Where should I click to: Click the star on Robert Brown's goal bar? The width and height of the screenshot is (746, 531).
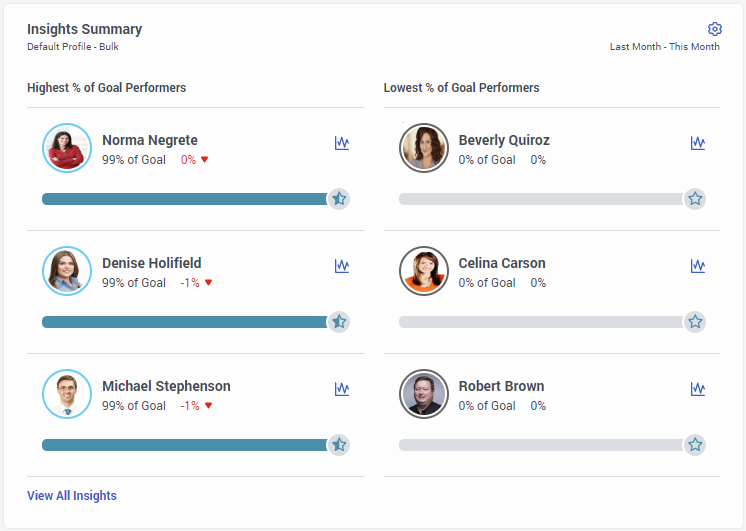click(695, 445)
